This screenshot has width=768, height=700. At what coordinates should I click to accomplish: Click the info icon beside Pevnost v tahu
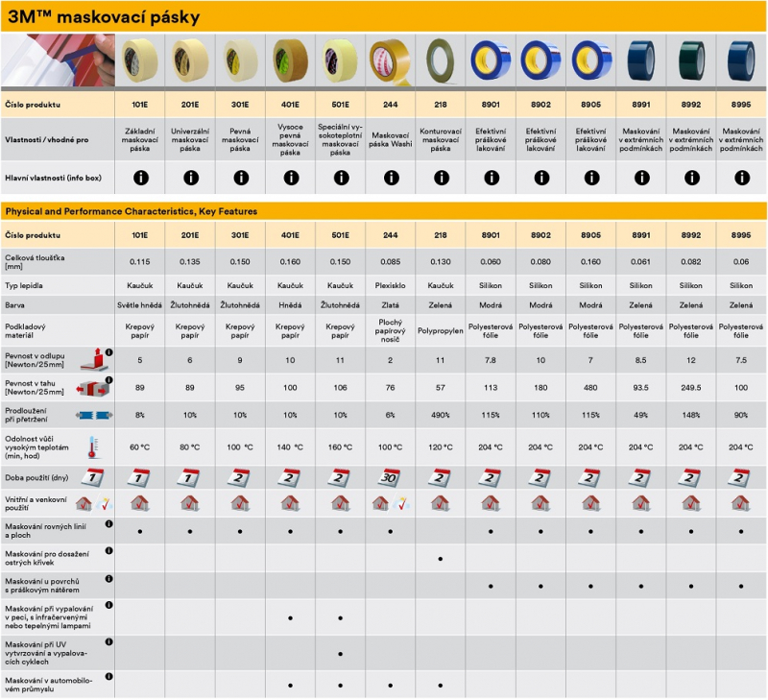point(109,379)
